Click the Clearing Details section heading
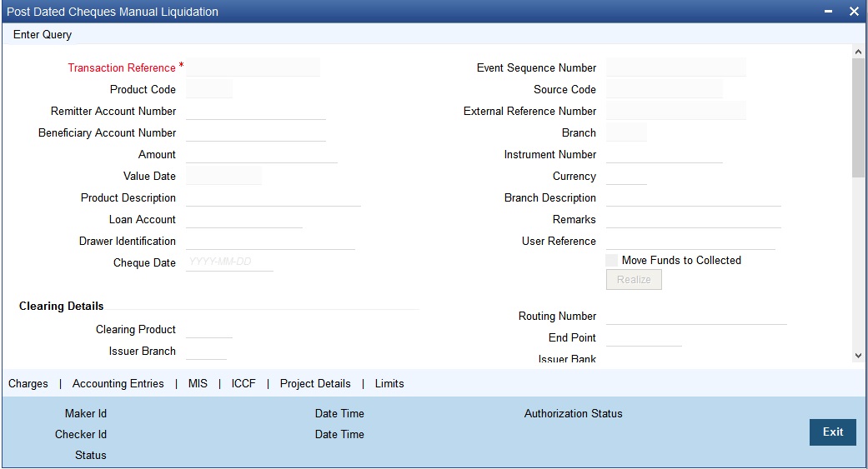 pos(62,307)
